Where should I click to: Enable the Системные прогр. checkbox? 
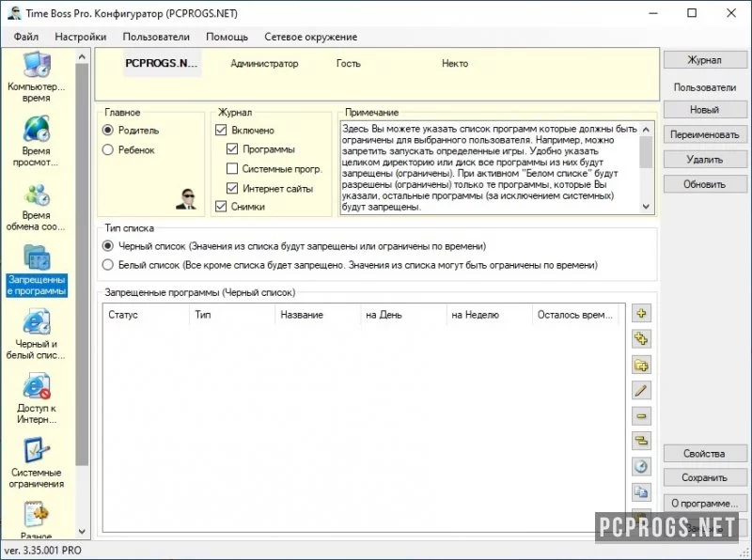(x=232, y=169)
